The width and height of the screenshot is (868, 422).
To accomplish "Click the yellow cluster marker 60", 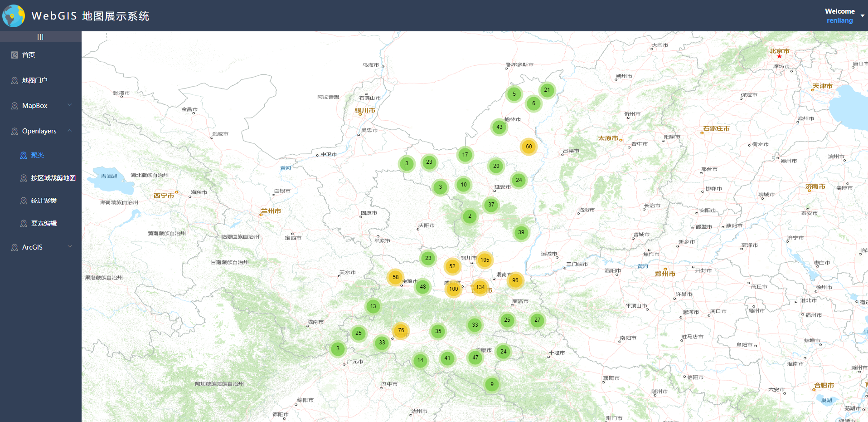I will pyautogui.click(x=529, y=147).
